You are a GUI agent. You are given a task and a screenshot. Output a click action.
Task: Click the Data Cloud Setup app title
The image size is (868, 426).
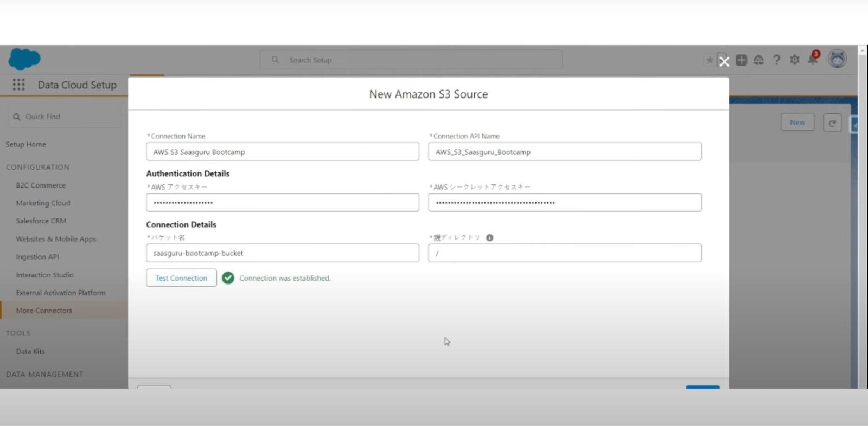[x=77, y=85]
